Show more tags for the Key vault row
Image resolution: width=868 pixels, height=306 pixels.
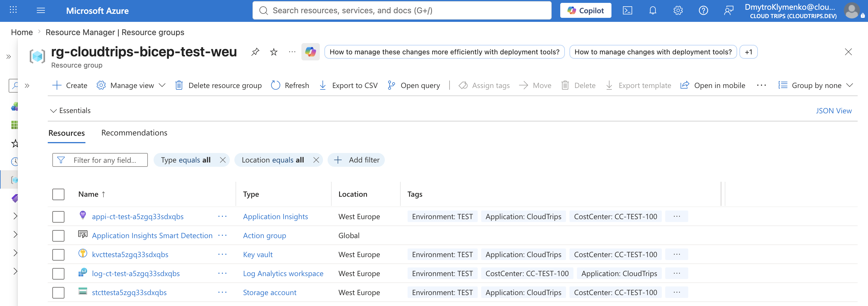(x=677, y=255)
